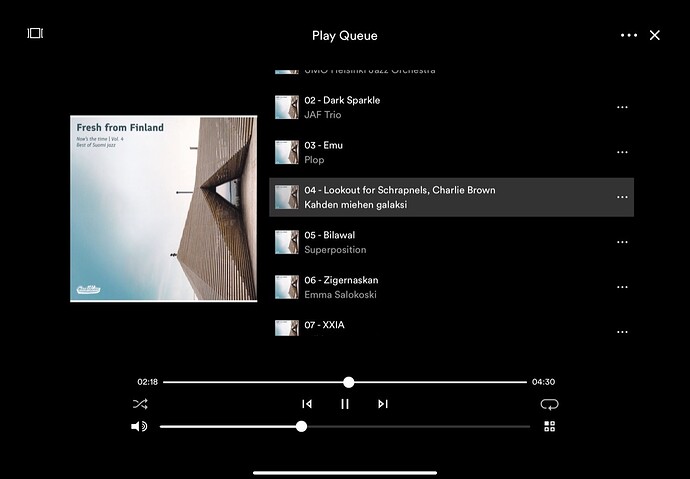Adjust the volume slider

(345, 426)
